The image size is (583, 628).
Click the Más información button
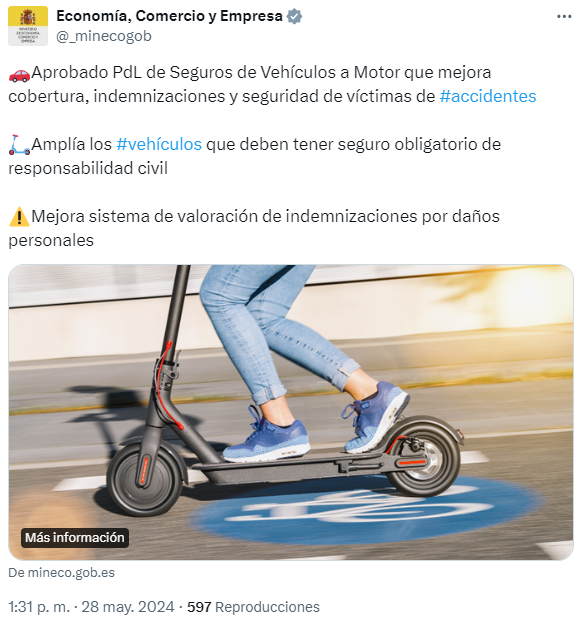75,537
